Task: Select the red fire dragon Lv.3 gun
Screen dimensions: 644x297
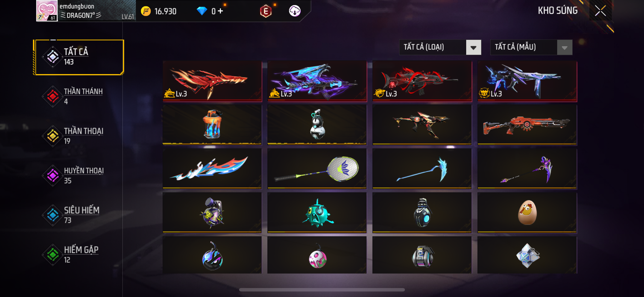Action: click(212, 81)
